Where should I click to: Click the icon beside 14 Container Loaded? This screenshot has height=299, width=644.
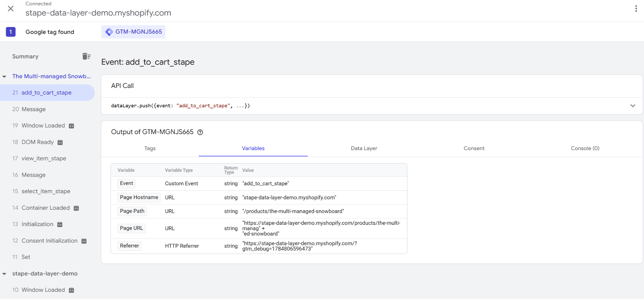(x=76, y=208)
